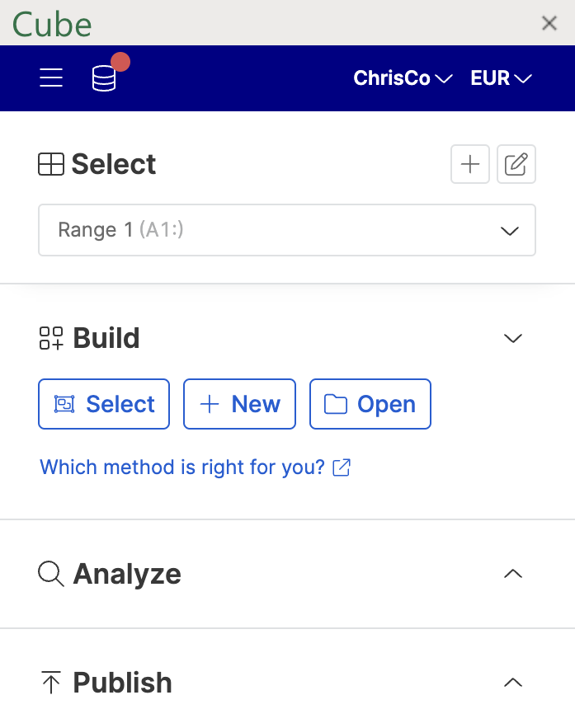Click the Build blocks icon
575x728 pixels.
pos(51,338)
